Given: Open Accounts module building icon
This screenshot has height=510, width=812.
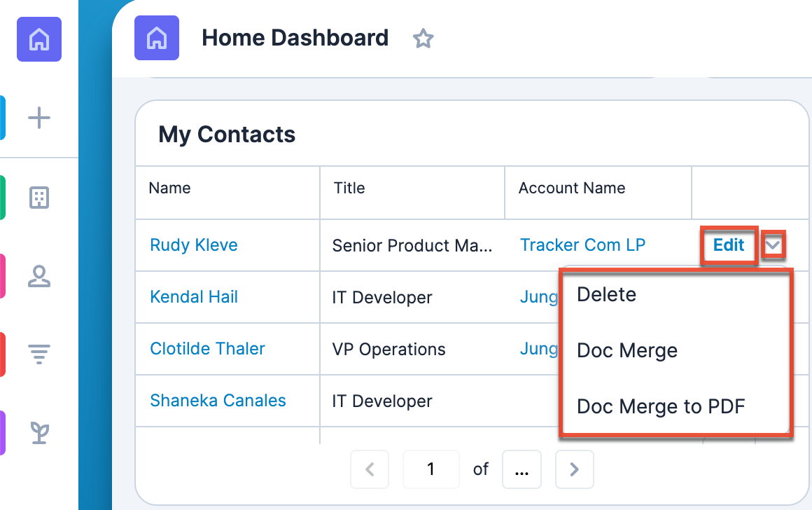Looking at the screenshot, I should [39, 198].
